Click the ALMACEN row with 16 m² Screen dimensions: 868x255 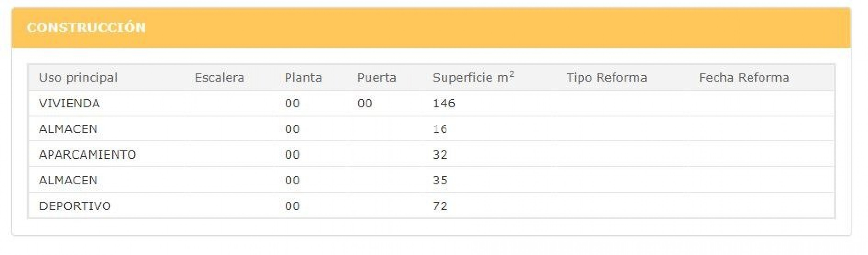tap(68, 129)
